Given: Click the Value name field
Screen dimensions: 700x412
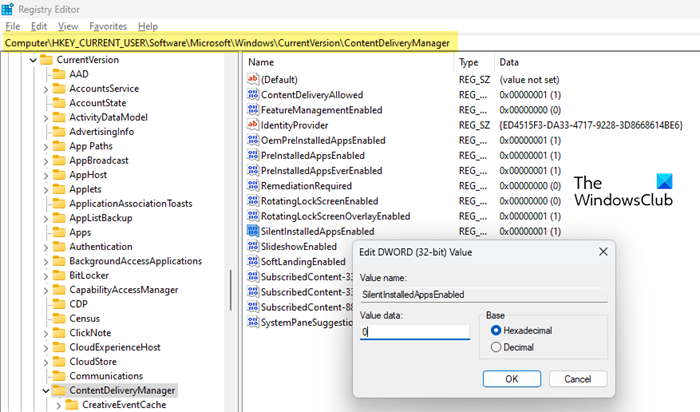Looking at the screenshot, I should [x=483, y=295].
